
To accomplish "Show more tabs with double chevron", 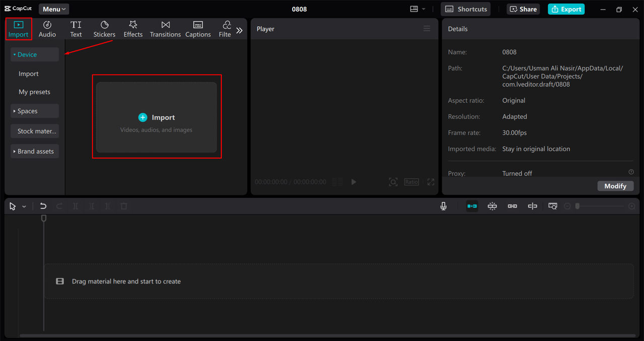I will click(239, 30).
